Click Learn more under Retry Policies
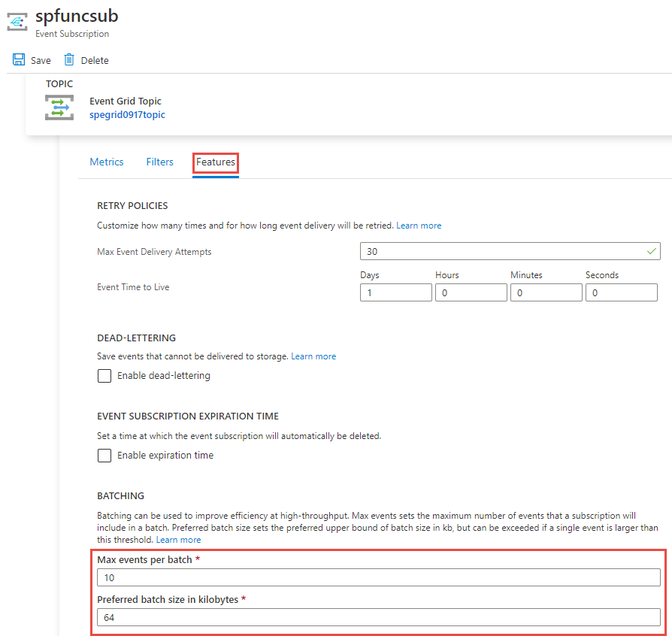The image size is (672, 636). coord(419,225)
